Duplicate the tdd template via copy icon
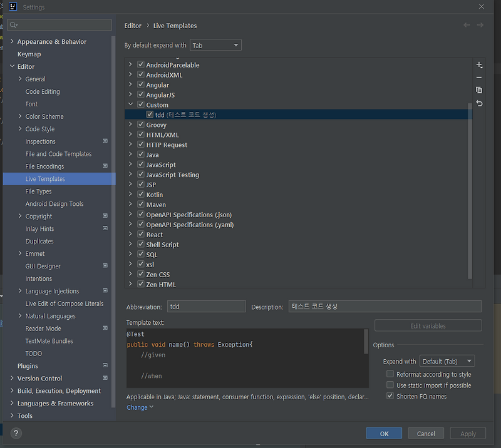 [x=479, y=90]
